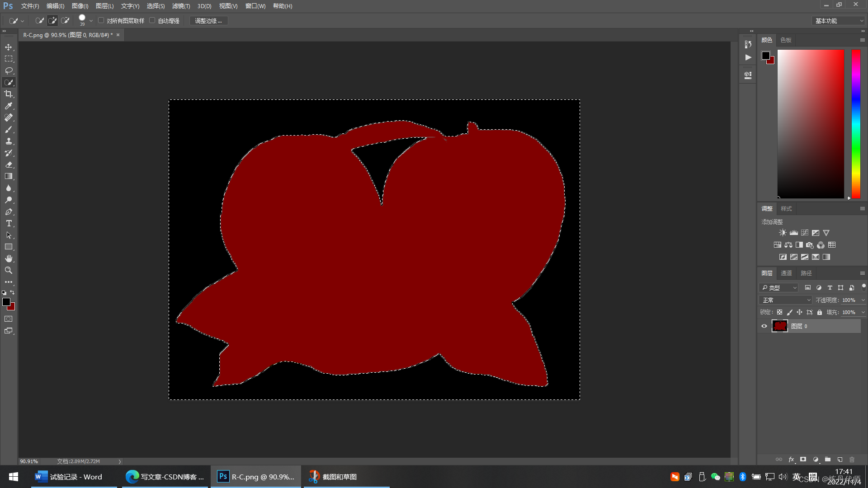Choose Add to selection brush mode

[x=52, y=20]
